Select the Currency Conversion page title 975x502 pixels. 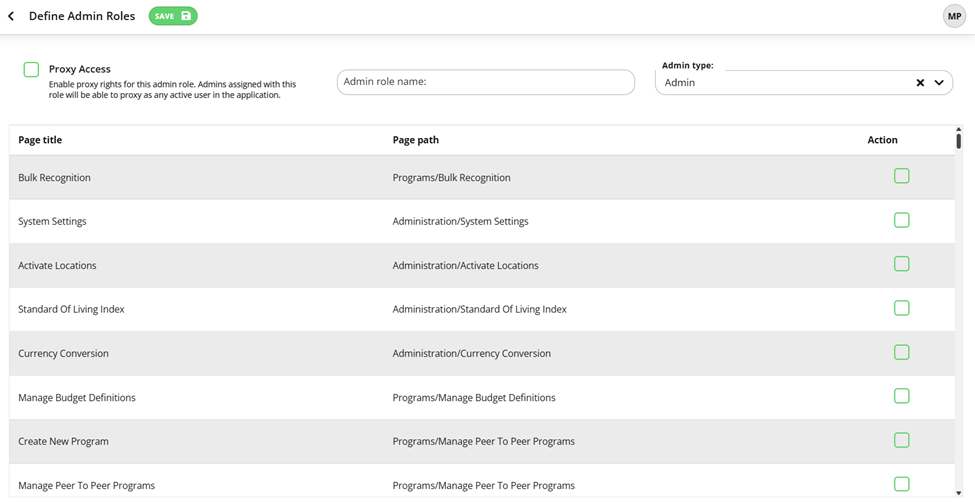[63, 353]
